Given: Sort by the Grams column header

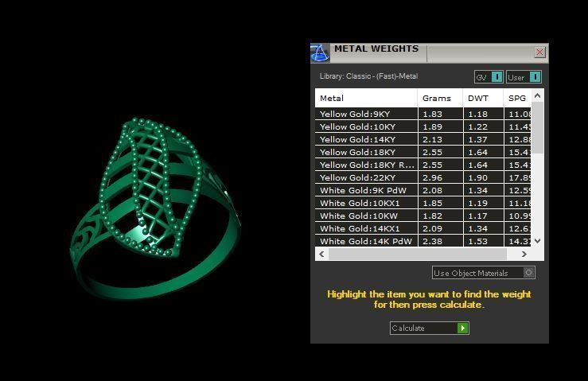Looking at the screenshot, I should pyautogui.click(x=440, y=99).
